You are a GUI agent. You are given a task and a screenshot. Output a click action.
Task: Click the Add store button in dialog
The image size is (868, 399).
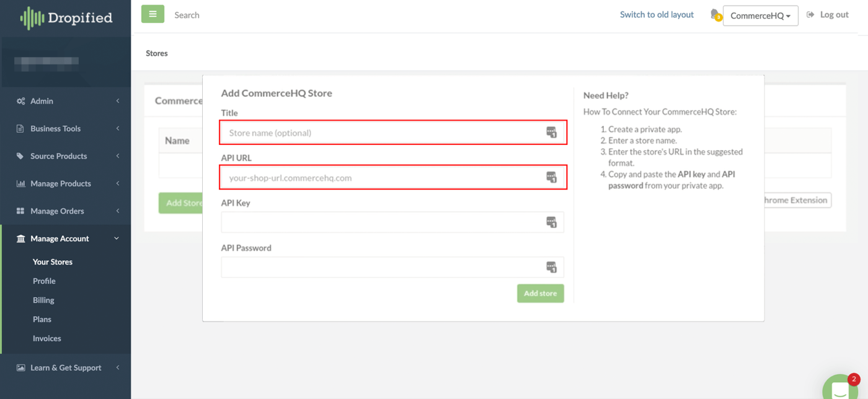point(541,294)
